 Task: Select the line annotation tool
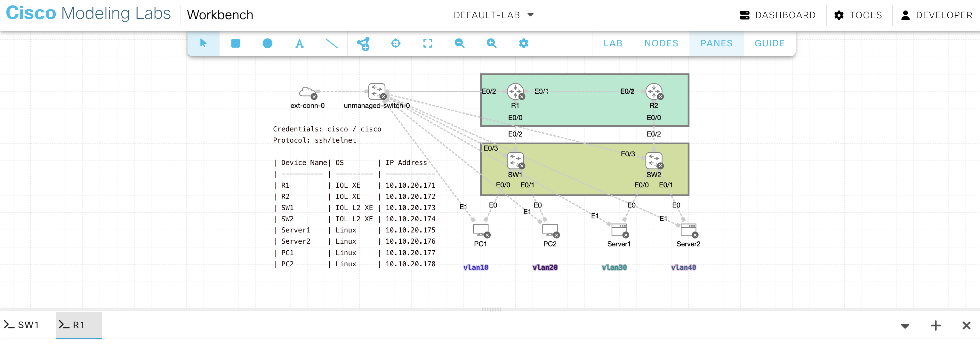[x=331, y=43]
